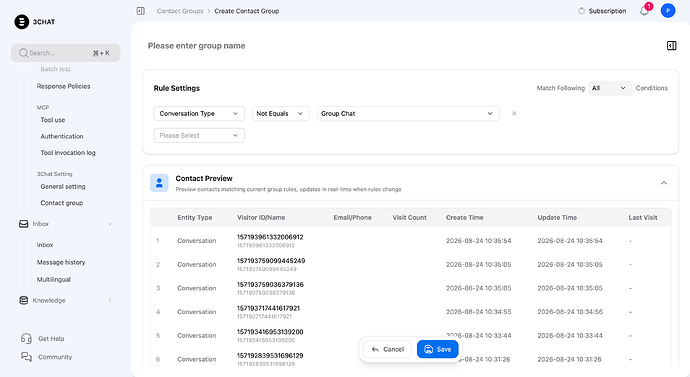Click the search magnifier icon
This screenshot has width=690, height=377.
23,53
